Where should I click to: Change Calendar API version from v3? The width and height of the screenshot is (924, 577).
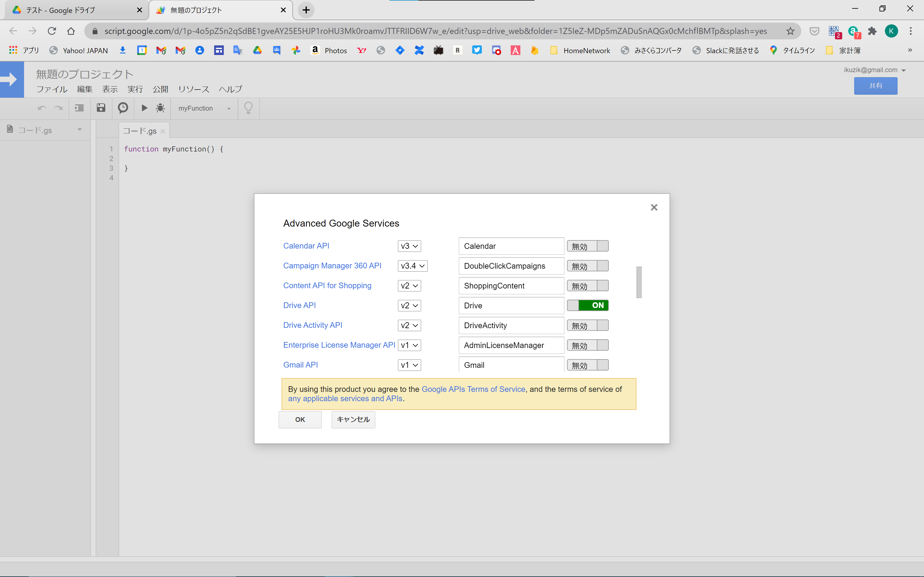tap(409, 246)
